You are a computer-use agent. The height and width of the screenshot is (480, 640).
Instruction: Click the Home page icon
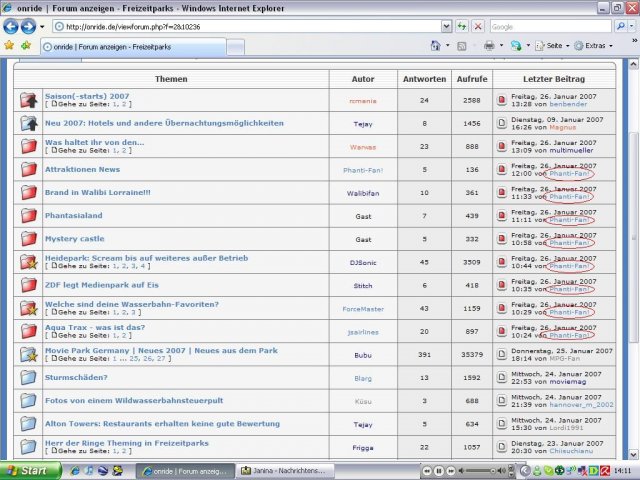pos(436,46)
